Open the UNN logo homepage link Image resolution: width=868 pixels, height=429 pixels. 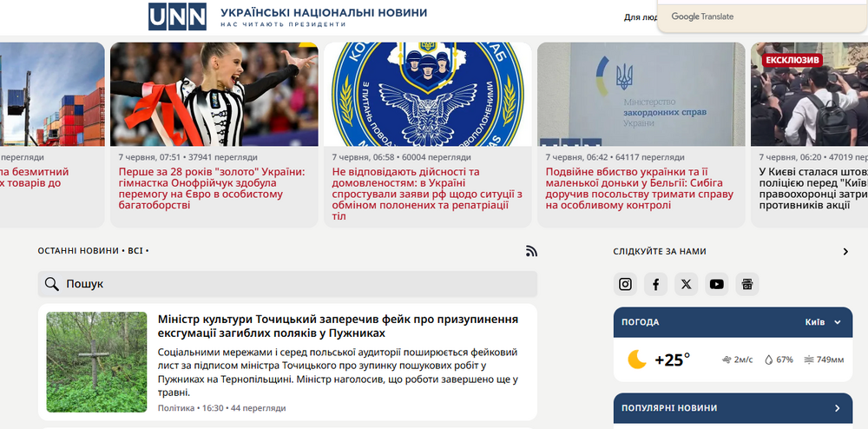[x=177, y=16]
